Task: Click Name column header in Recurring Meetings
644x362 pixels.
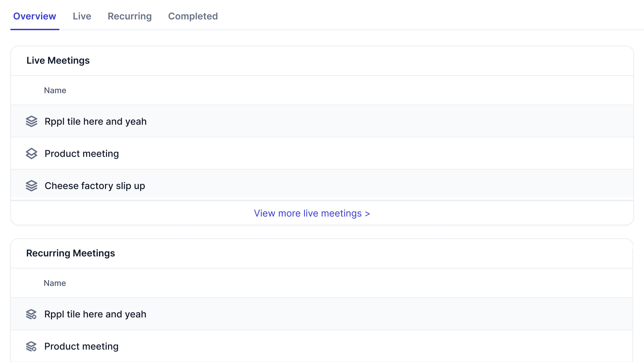Action: (x=55, y=283)
